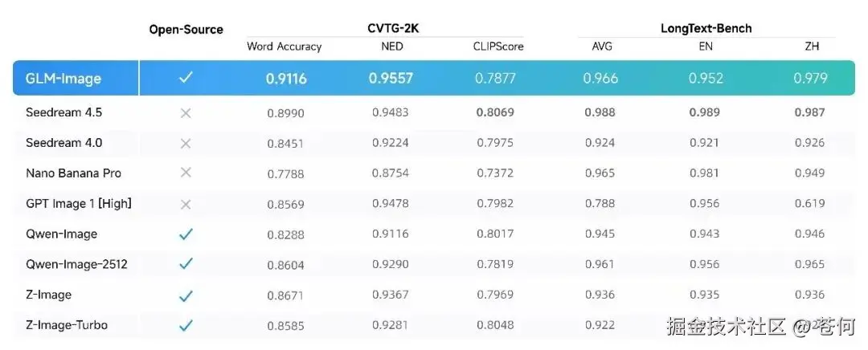The width and height of the screenshot is (868, 350).
Task: Click the GLM-Image row label
Action: tap(63, 79)
